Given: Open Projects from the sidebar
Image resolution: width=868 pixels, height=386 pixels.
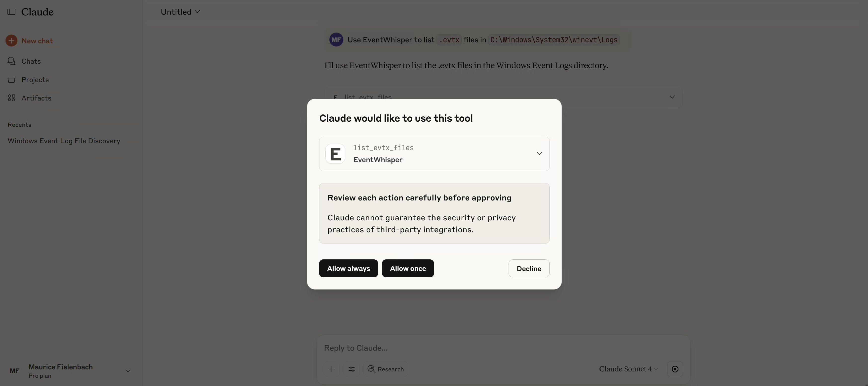Looking at the screenshot, I should [x=35, y=80].
